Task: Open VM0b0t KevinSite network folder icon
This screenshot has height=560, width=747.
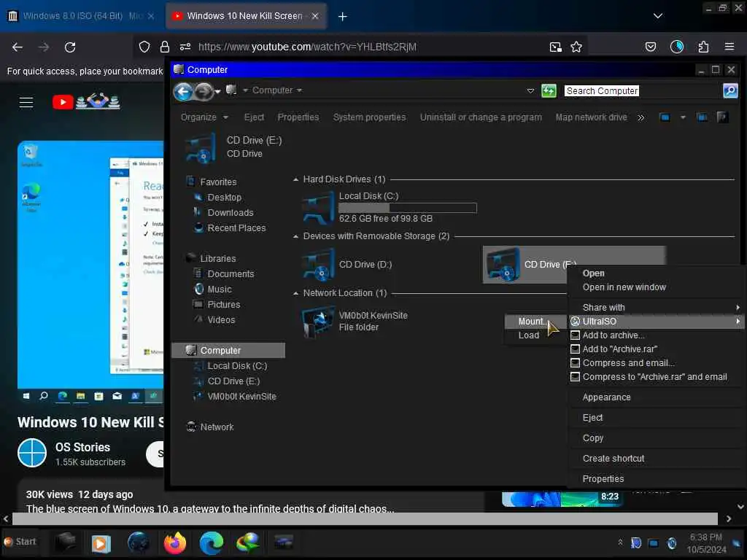Action: click(x=318, y=322)
